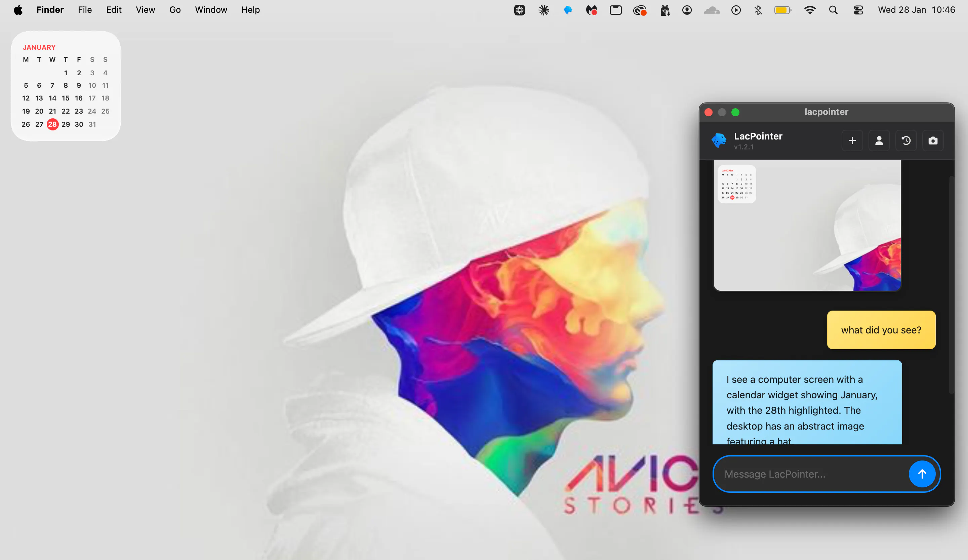Open the Ollama llama menu bar icon
The image size is (968, 560).
coord(665,10)
